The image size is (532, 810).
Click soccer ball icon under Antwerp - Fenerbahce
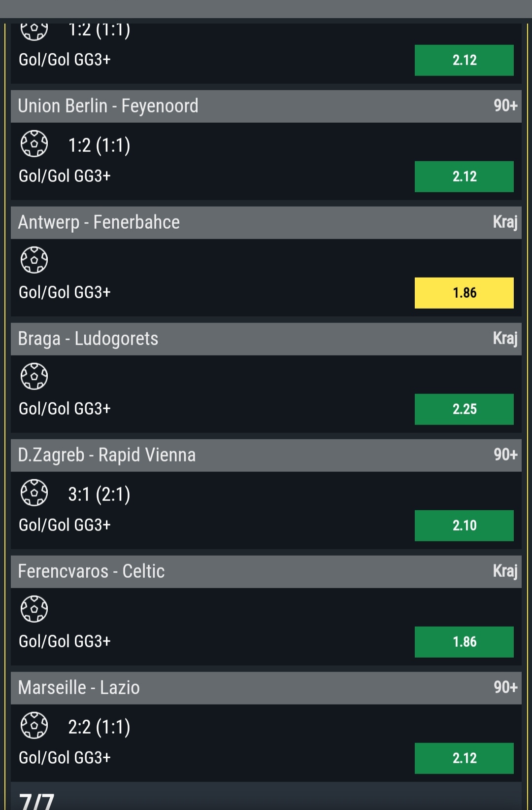point(34,260)
